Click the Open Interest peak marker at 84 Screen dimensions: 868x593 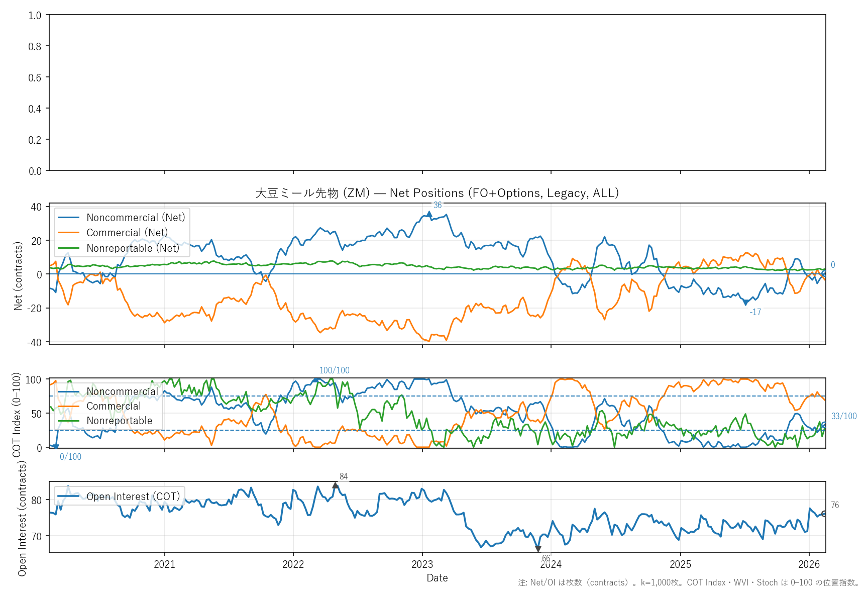coord(336,485)
